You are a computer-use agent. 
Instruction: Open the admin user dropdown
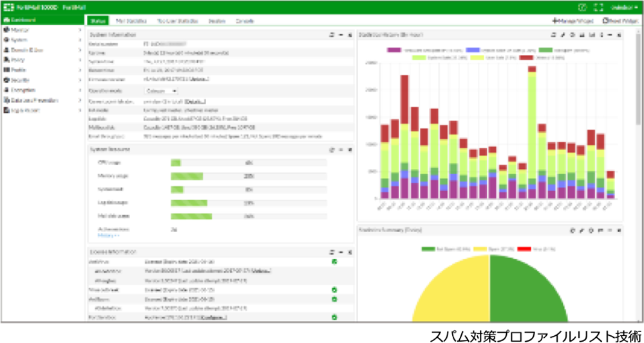click(623, 7)
